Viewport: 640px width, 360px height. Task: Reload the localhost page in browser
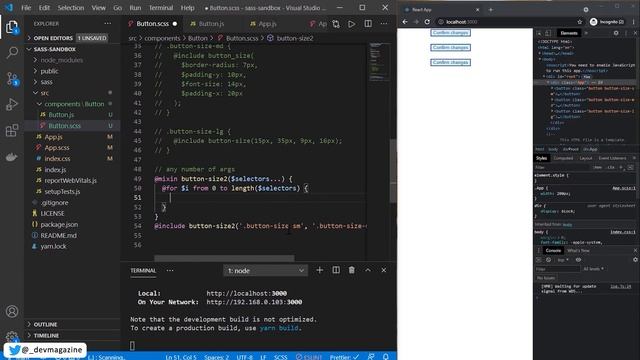(427, 22)
